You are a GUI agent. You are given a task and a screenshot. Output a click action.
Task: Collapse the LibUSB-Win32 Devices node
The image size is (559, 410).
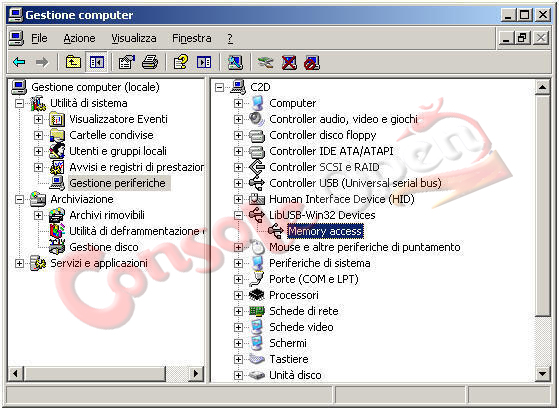click(x=238, y=215)
